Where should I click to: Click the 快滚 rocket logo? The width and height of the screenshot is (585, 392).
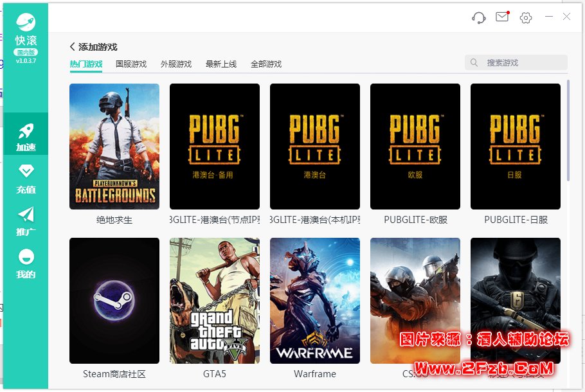click(26, 22)
